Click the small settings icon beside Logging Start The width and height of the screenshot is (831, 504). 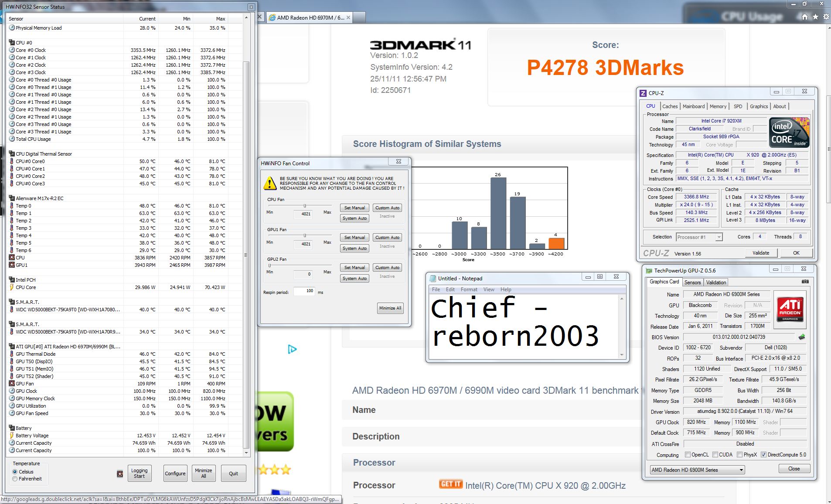coord(120,473)
